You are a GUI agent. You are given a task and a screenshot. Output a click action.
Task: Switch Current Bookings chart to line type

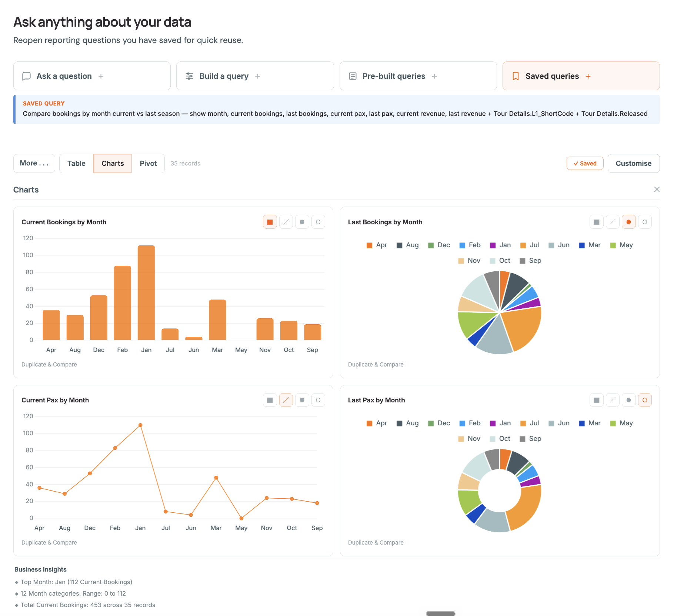point(286,222)
